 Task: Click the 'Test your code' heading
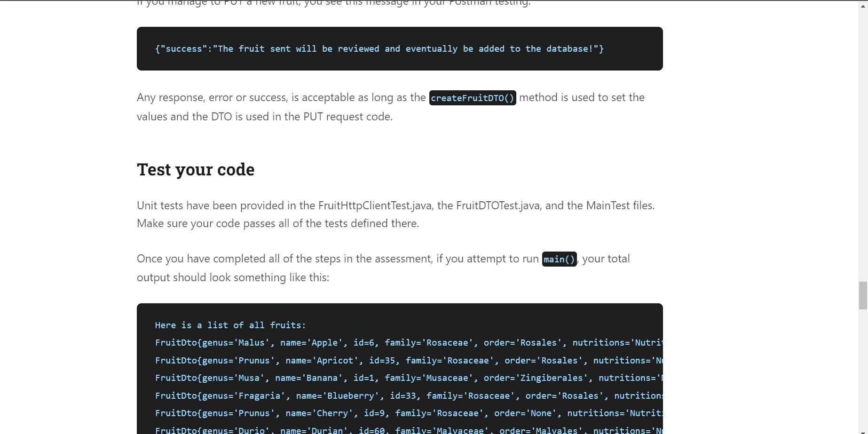click(195, 169)
